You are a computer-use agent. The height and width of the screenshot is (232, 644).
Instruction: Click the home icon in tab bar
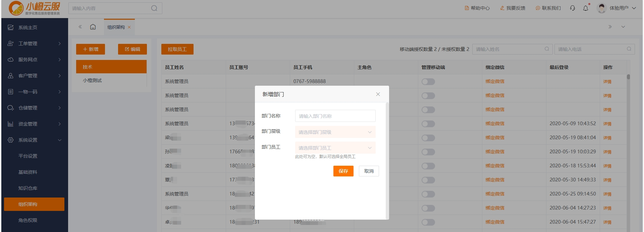click(93, 27)
